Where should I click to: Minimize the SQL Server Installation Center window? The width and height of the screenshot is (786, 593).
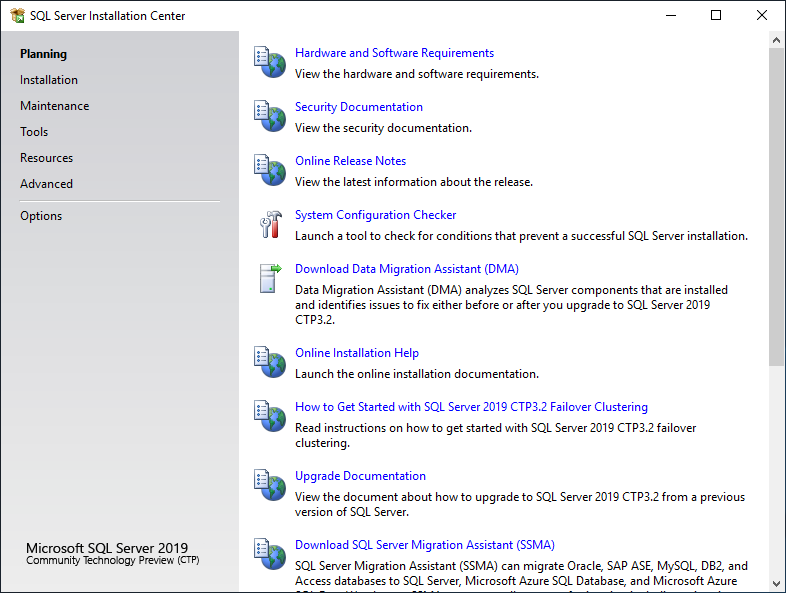click(671, 16)
